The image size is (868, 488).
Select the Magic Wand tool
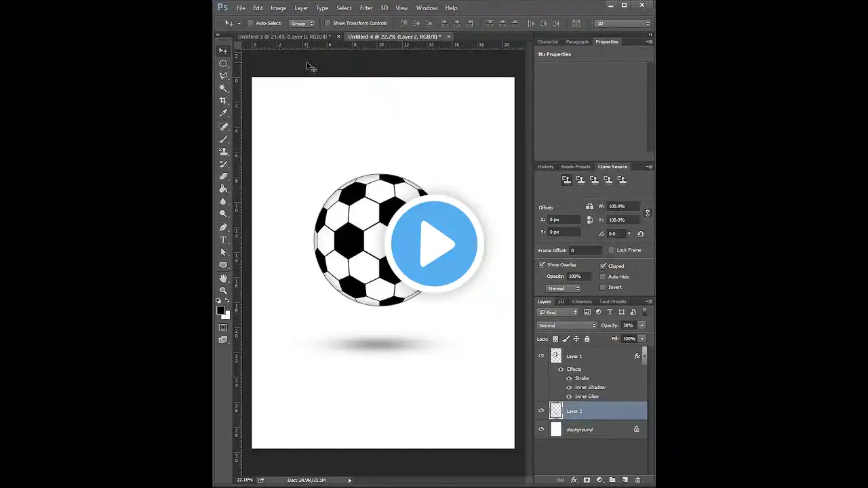click(223, 88)
